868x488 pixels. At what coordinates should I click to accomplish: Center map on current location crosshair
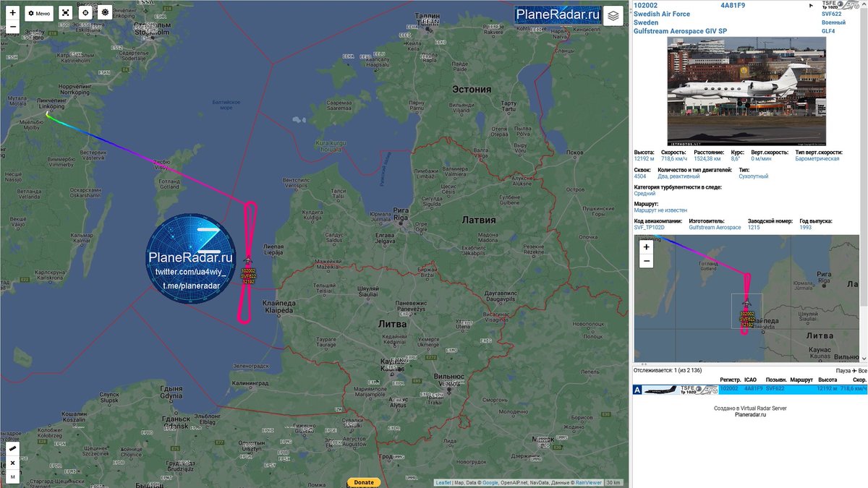85,13
